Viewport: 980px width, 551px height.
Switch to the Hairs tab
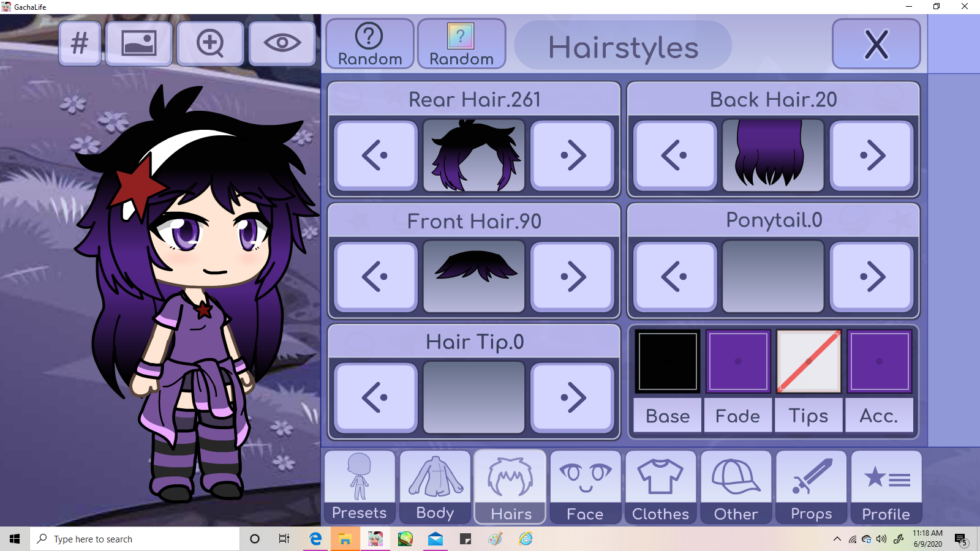[510, 487]
